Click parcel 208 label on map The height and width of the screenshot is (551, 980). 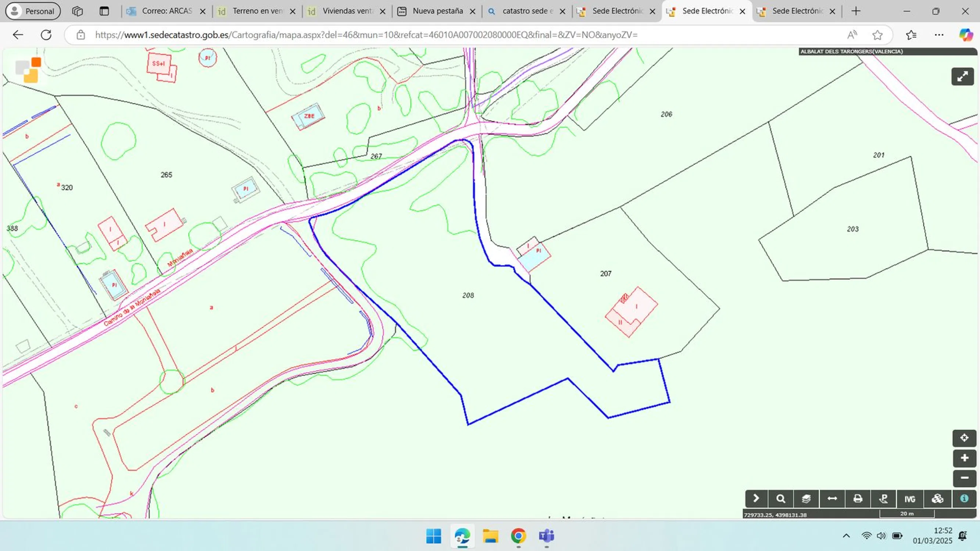point(468,295)
